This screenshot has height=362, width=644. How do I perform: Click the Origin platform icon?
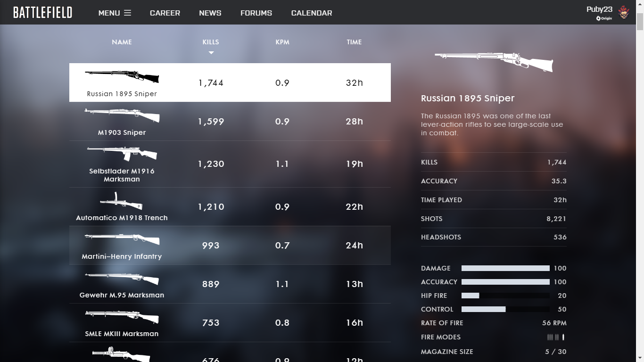[604, 18]
